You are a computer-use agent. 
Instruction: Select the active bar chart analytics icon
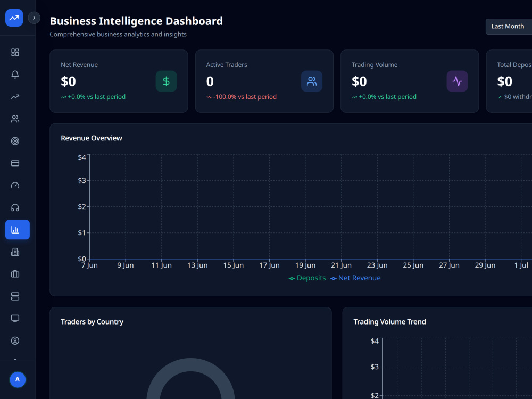[18, 230]
